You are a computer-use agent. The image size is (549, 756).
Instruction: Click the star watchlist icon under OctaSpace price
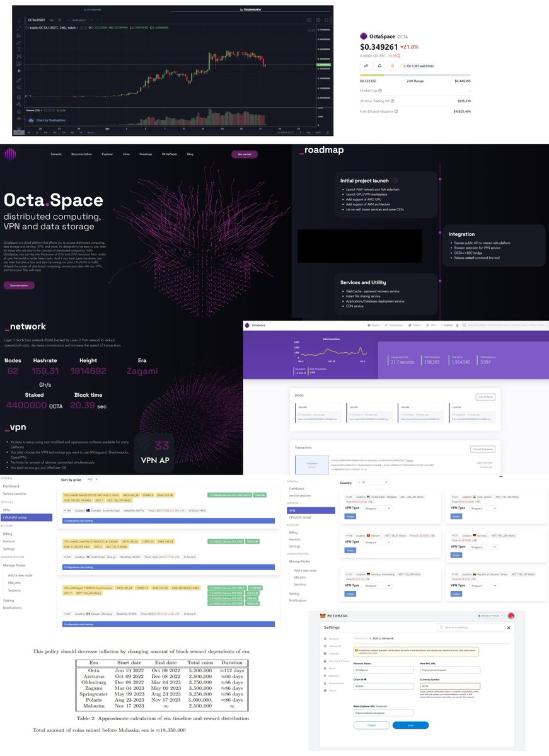coord(393,66)
